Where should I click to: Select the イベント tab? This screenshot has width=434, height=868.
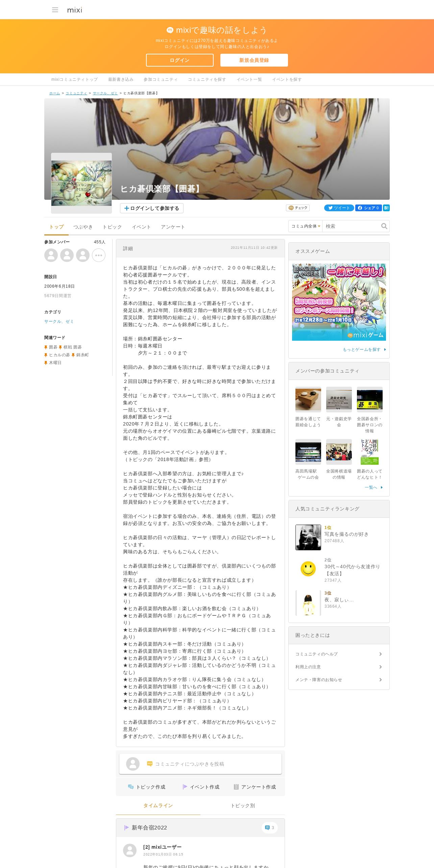[141, 227]
